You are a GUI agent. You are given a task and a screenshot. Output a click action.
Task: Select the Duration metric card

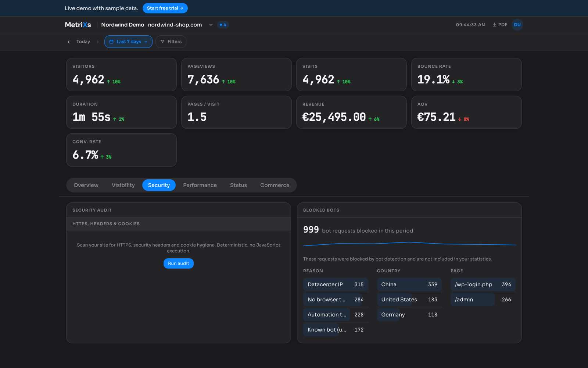pos(121,112)
